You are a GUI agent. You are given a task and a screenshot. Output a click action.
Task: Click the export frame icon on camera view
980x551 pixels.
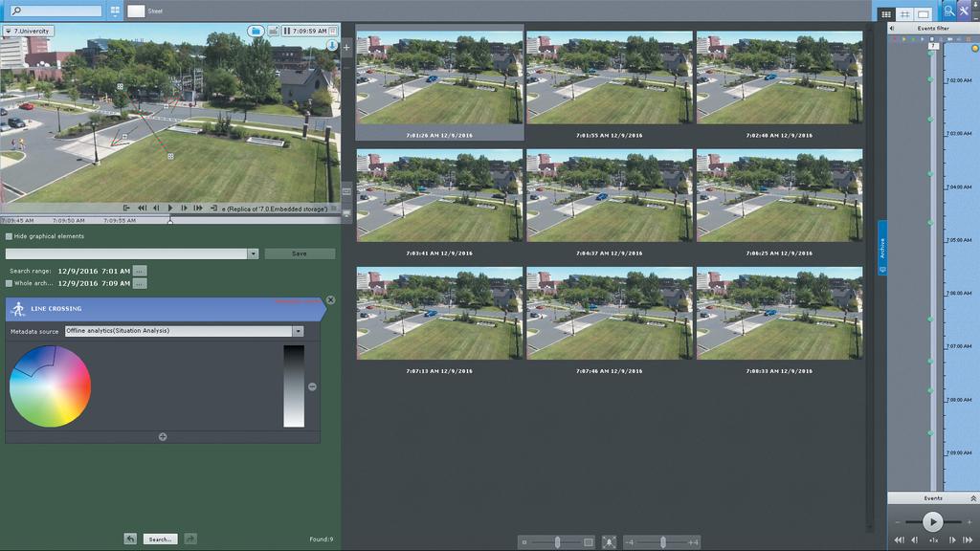click(x=273, y=31)
